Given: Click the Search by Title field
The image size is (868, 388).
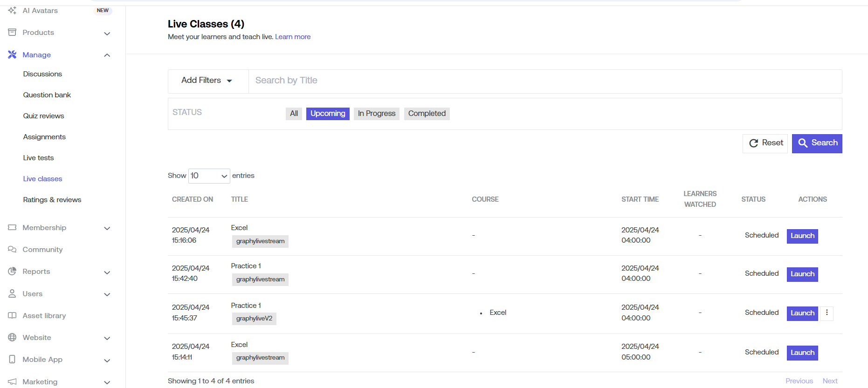Looking at the screenshot, I should coord(544,81).
